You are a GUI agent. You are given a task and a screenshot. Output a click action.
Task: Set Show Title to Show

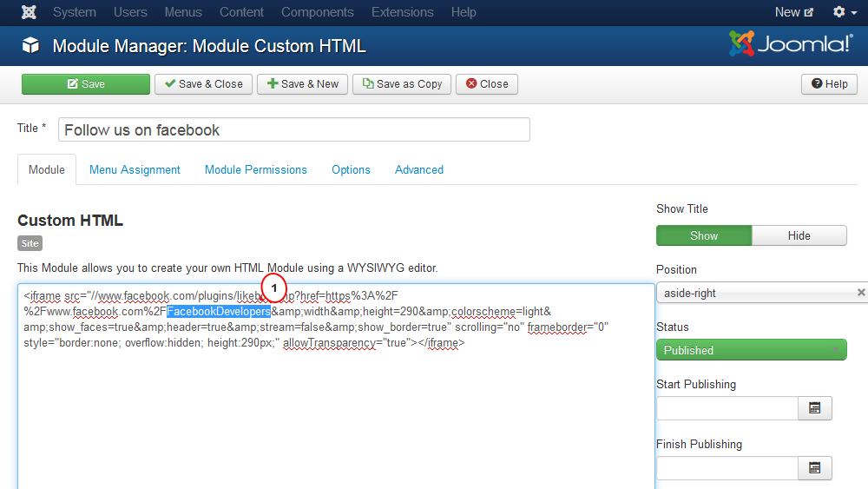click(x=704, y=235)
